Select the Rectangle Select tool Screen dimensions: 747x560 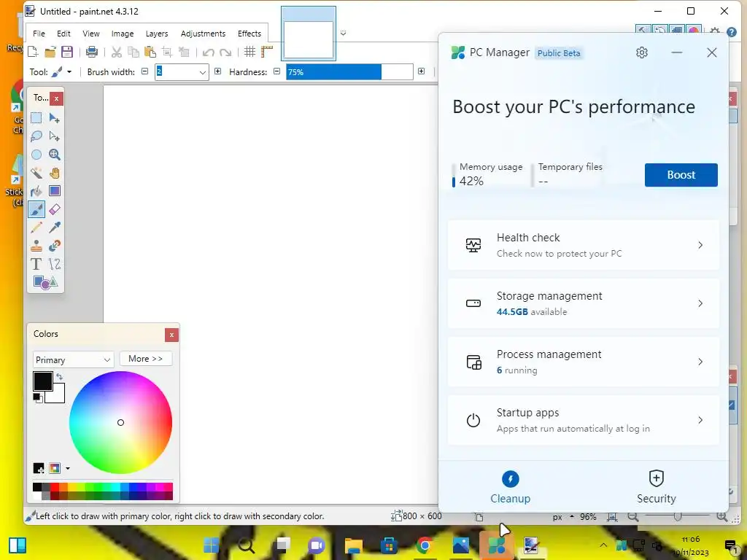(x=36, y=117)
